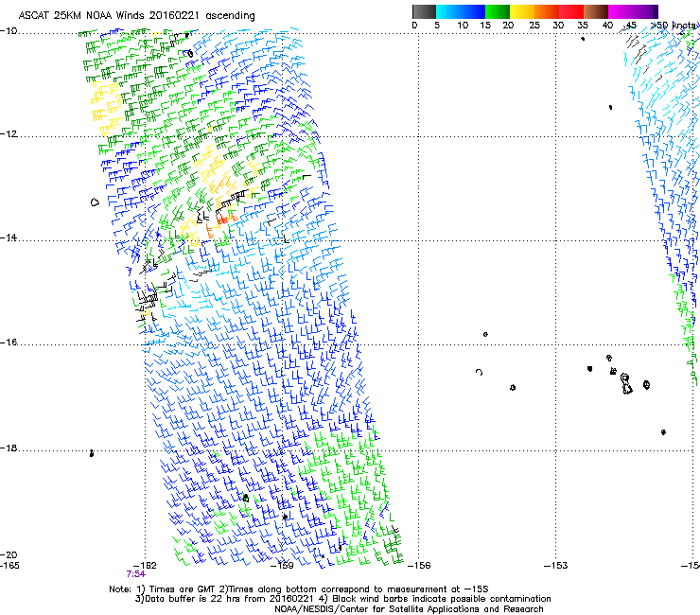Click the '-156' longitude axis label
Viewport: 700px width, 615px height.
(419, 565)
